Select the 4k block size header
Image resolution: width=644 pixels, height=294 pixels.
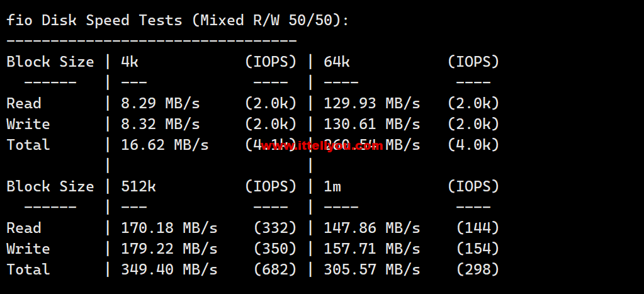click(130, 62)
